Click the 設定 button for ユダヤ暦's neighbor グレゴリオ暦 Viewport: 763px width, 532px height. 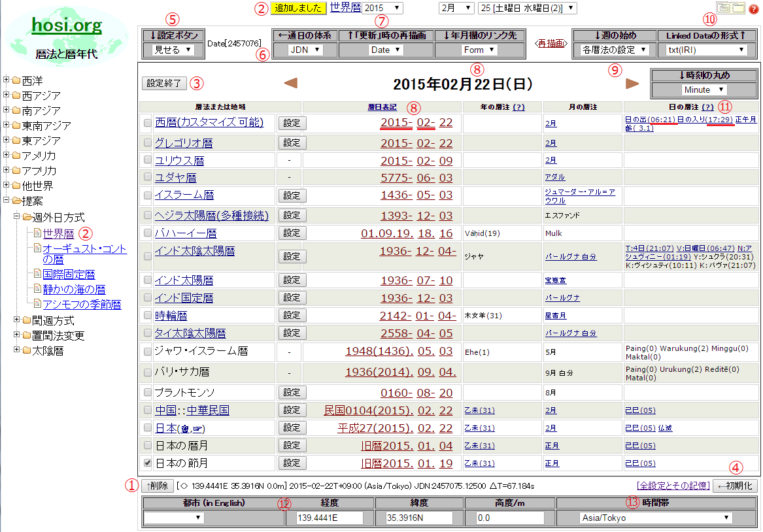[x=292, y=143]
